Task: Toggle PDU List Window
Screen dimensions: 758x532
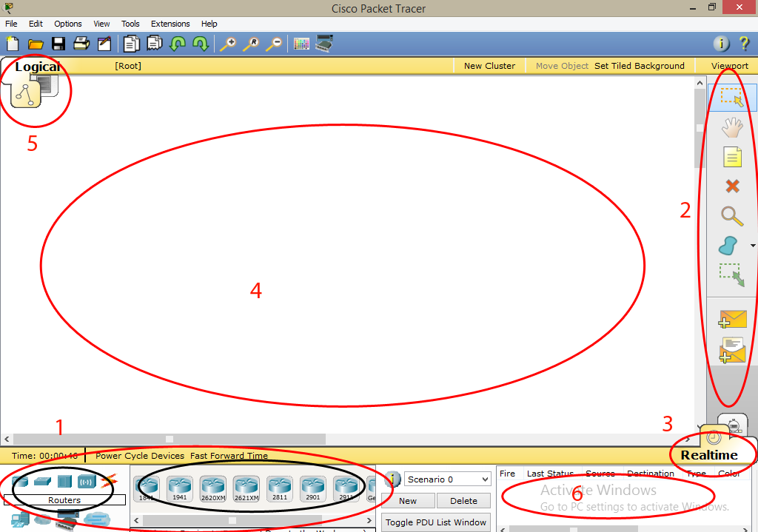Action: pyautogui.click(x=435, y=522)
